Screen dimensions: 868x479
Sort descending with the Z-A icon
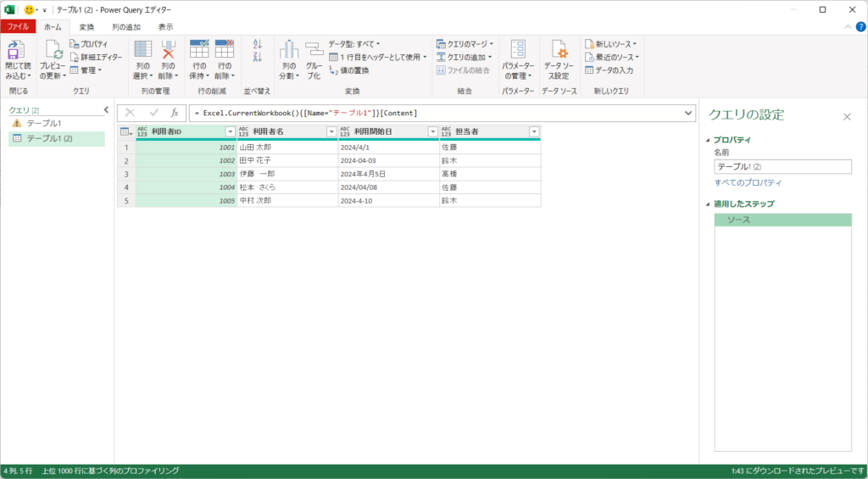click(257, 57)
